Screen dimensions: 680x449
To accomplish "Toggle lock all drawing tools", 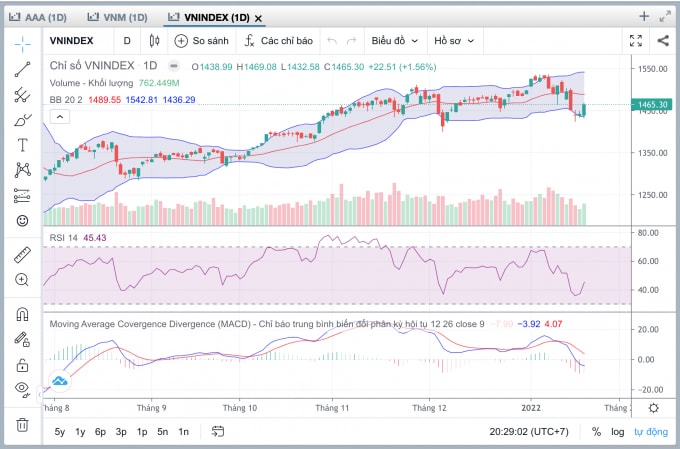I will pos(22,365).
